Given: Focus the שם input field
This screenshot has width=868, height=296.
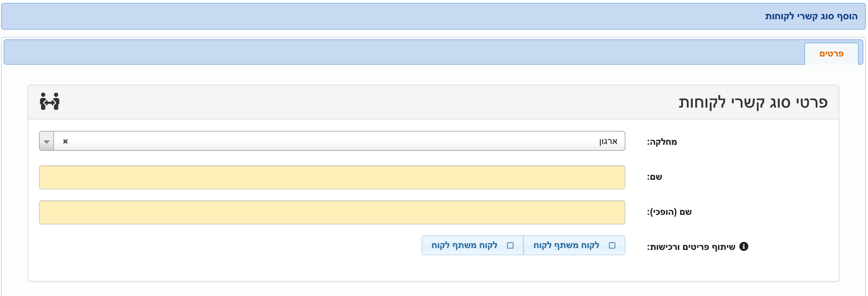Looking at the screenshot, I should point(332,177).
